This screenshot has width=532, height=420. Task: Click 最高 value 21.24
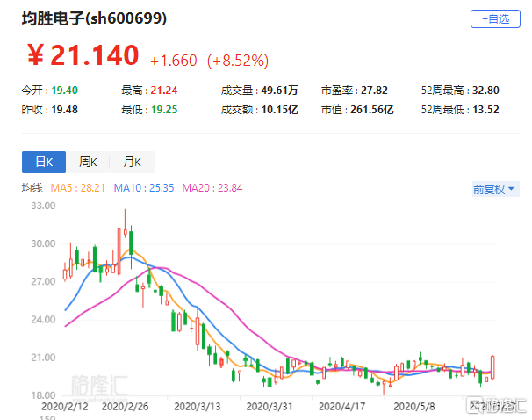pyautogui.click(x=164, y=91)
